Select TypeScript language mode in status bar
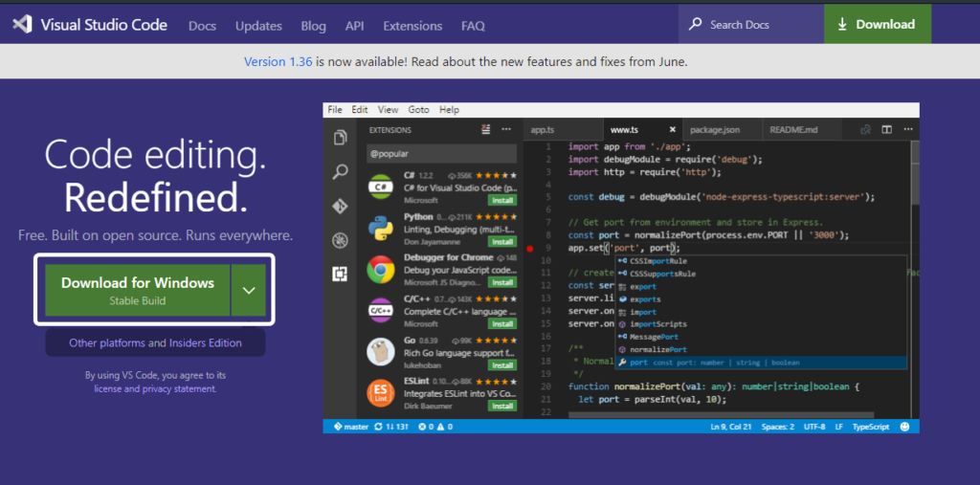Image resolution: width=980 pixels, height=485 pixels. [x=871, y=427]
